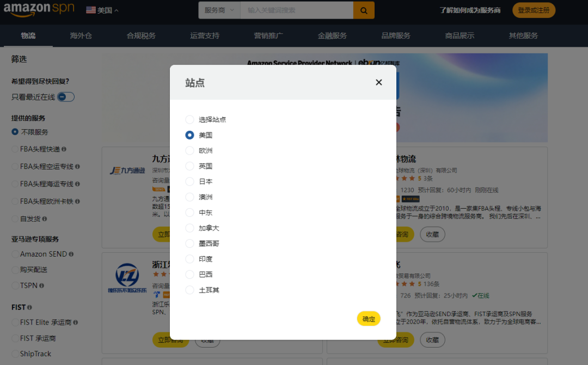The height and width of the screenshot is (365, 588).
Task: Pick the 巴西 radio button
Action: pyautogui.click(x=190, y=274)
